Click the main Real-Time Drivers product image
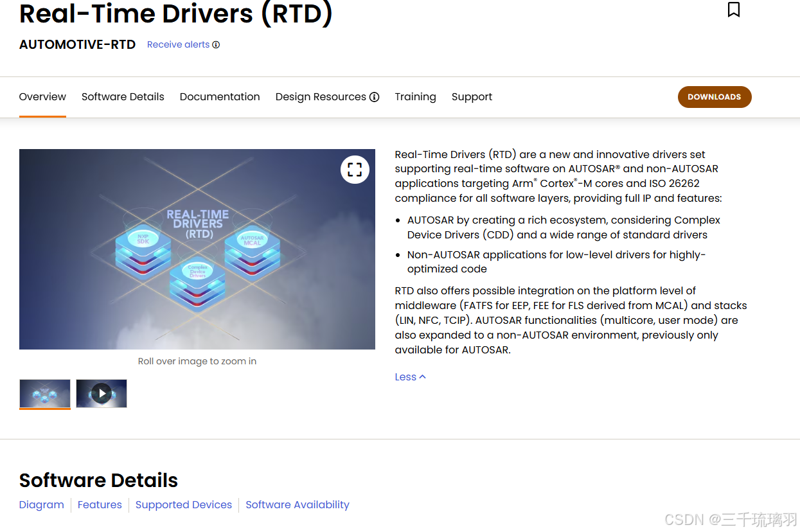 [x=197, y=249]
